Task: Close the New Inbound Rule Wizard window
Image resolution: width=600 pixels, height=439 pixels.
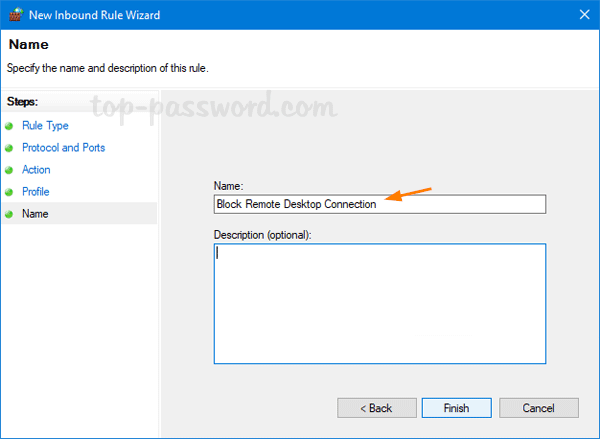Action: click(583, 15)
